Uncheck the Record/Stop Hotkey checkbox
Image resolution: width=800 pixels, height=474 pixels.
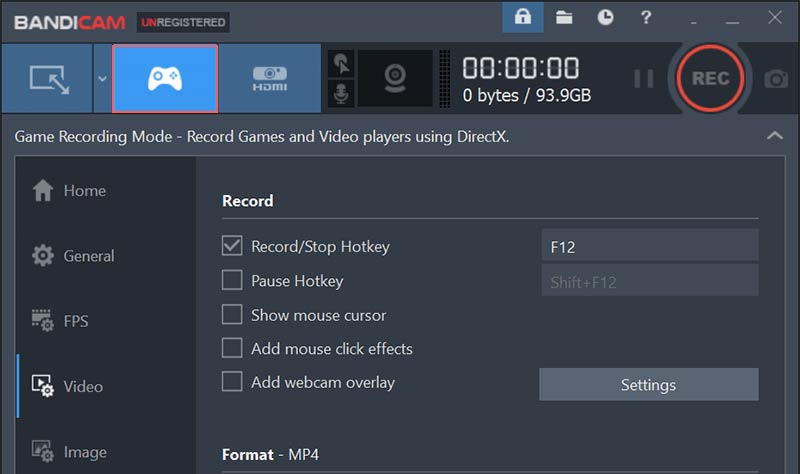coord(232,246)
